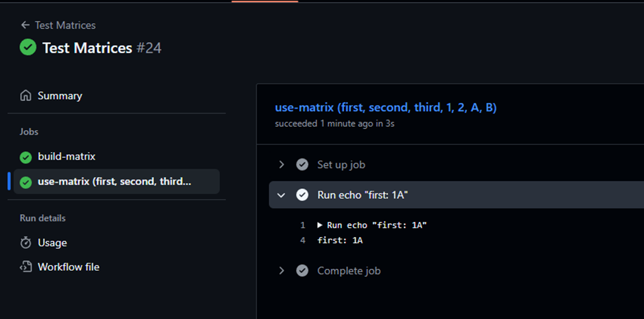Click log line number 4
Viewport: 644px width, 319px height.
tap(303, 240)
